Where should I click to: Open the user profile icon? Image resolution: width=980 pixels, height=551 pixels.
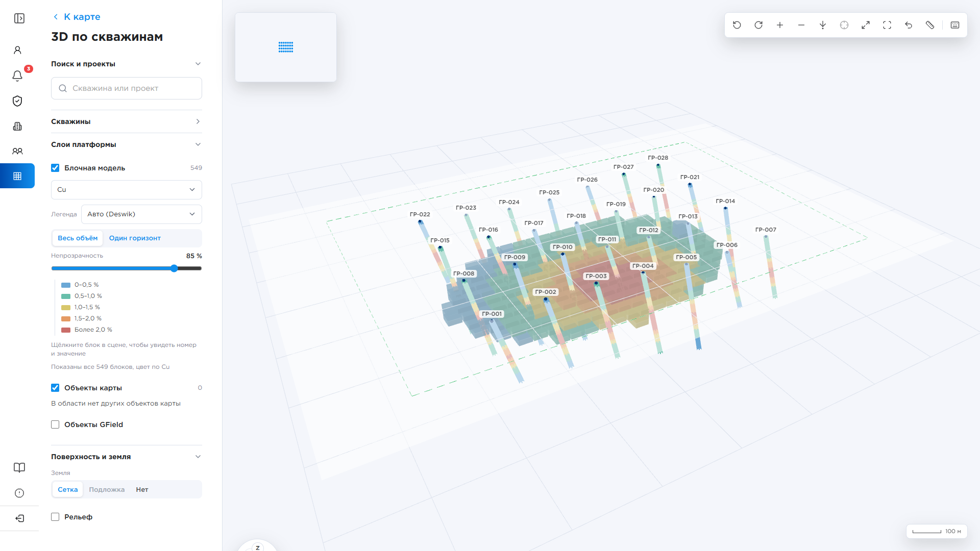(17, 50)
